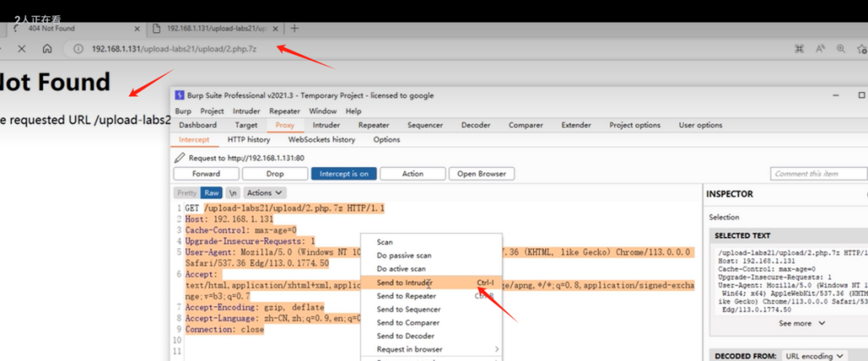Switch to the Sequencer tab
The width and height of the screenshot is (868, 361).
click(425, 125)
